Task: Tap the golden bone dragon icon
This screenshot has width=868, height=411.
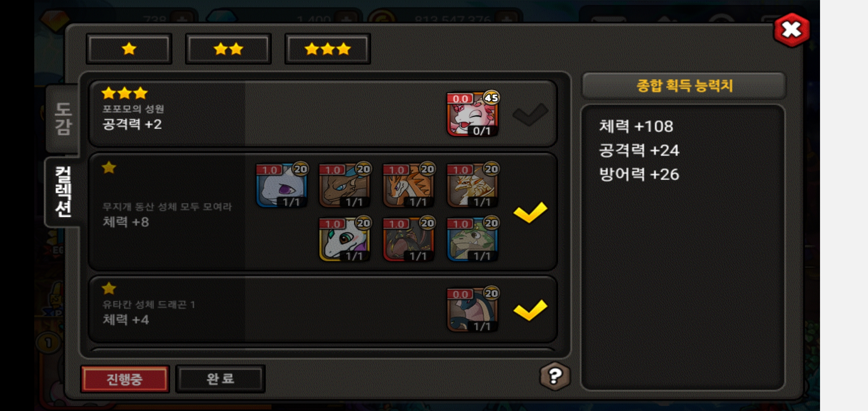Action: (473, 185)
